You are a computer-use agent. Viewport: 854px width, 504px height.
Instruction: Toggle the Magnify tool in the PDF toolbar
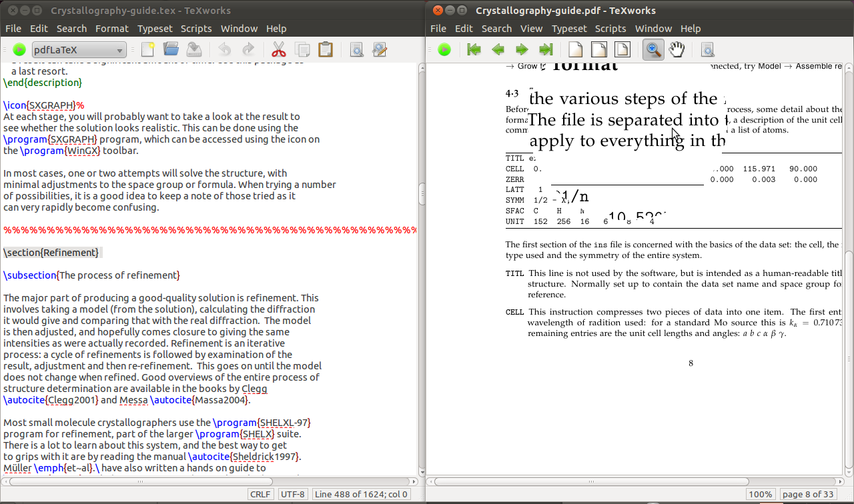click(x=653, y=49)
